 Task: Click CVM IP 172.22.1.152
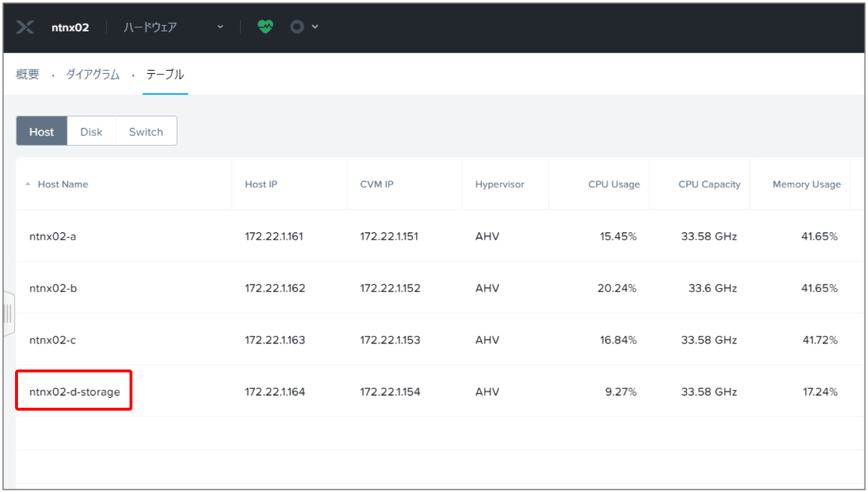click(x=390, y=288)
